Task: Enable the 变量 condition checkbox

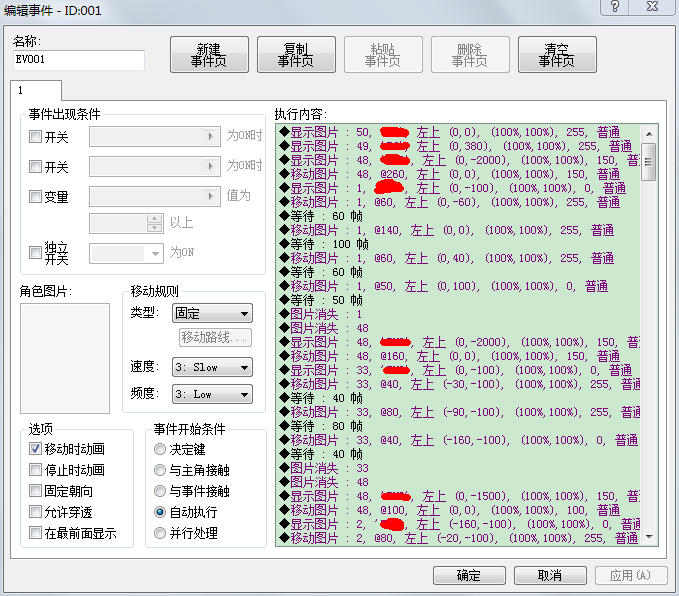Action: click(35, 197)
